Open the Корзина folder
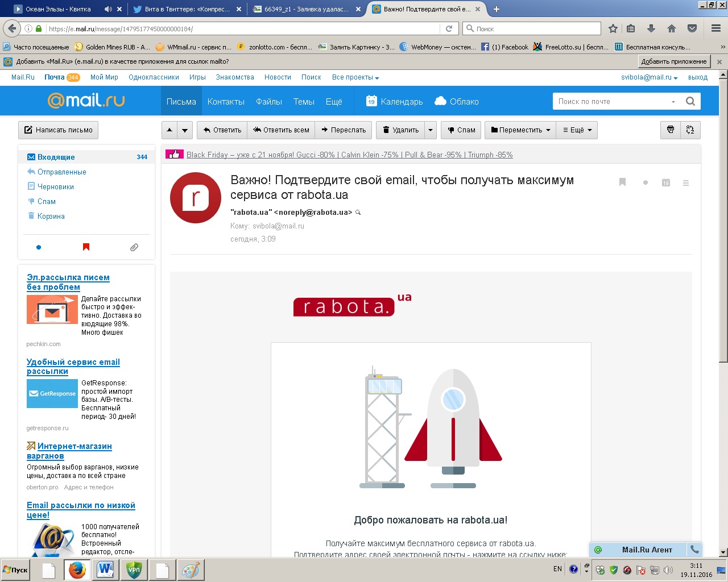 coord(51,216)
